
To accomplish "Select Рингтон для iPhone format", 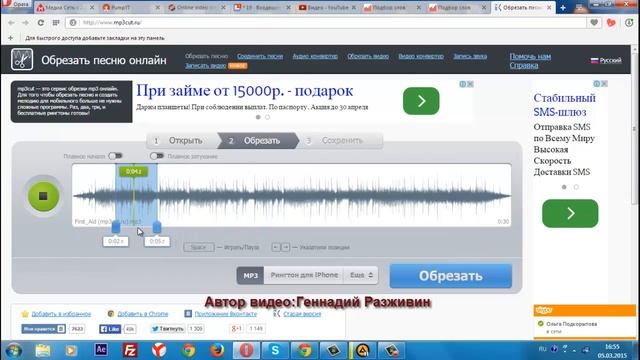I will [x=304, y=276].
